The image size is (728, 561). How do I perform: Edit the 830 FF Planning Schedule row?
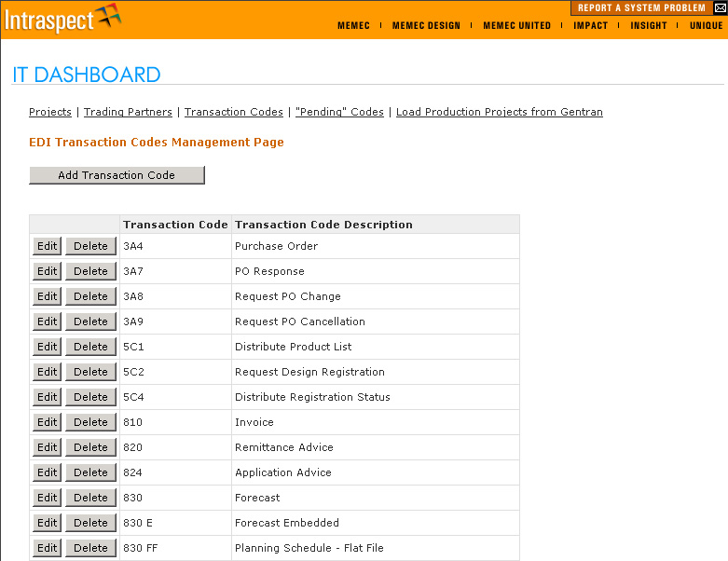[x=47, y=548]
